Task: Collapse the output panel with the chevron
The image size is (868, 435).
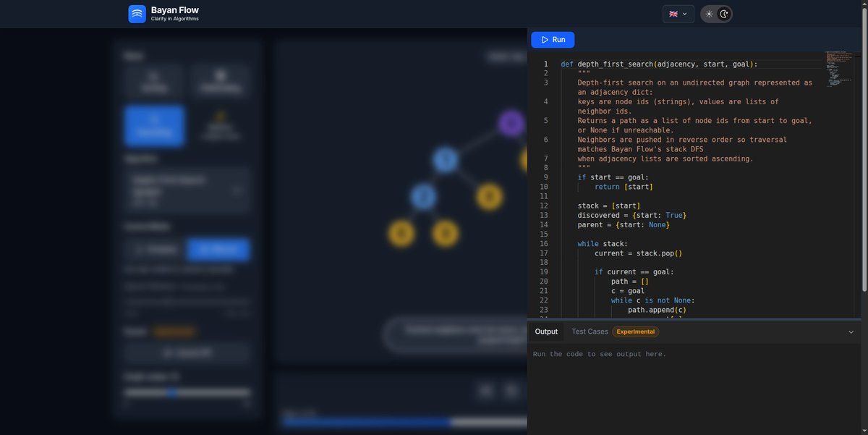Action: point(851,332)
